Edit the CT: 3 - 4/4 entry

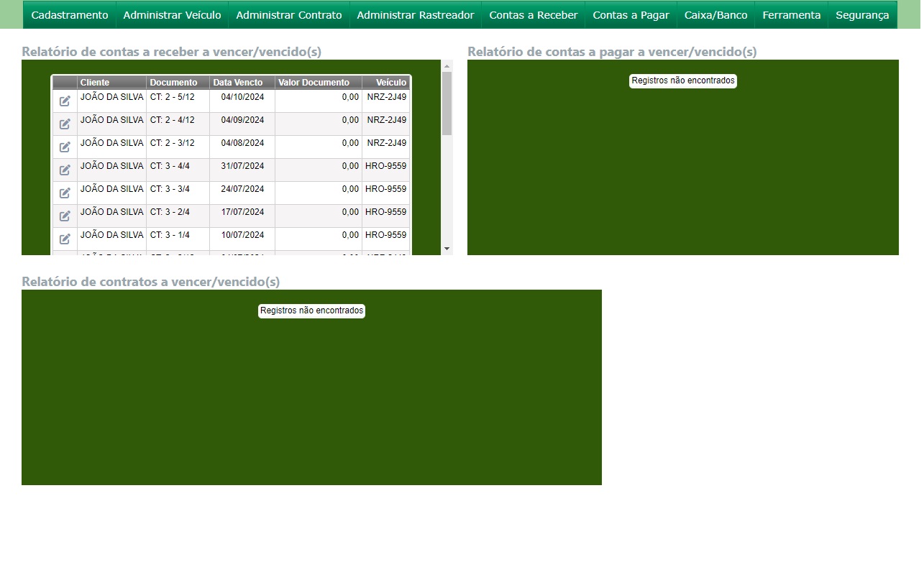(65, 170)
